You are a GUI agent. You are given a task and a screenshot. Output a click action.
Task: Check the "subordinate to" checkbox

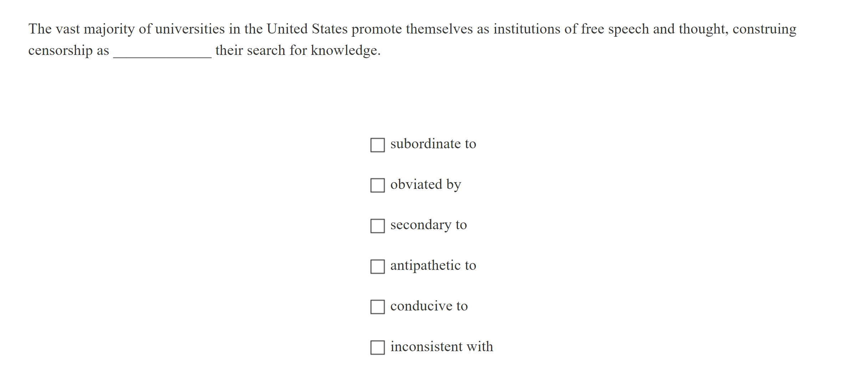click(x=377, y=145)
